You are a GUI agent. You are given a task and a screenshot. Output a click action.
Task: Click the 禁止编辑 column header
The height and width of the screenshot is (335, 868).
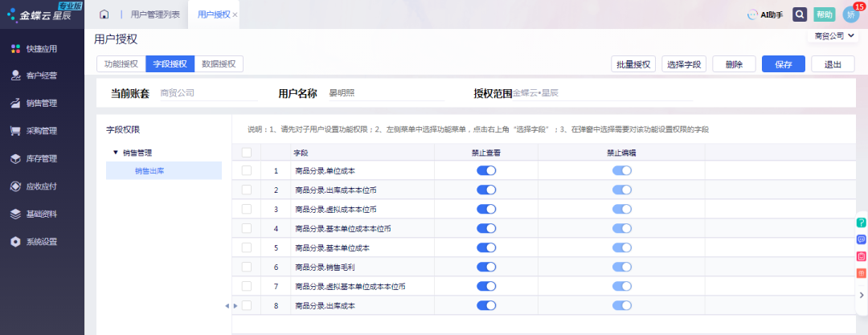(621, 153)
